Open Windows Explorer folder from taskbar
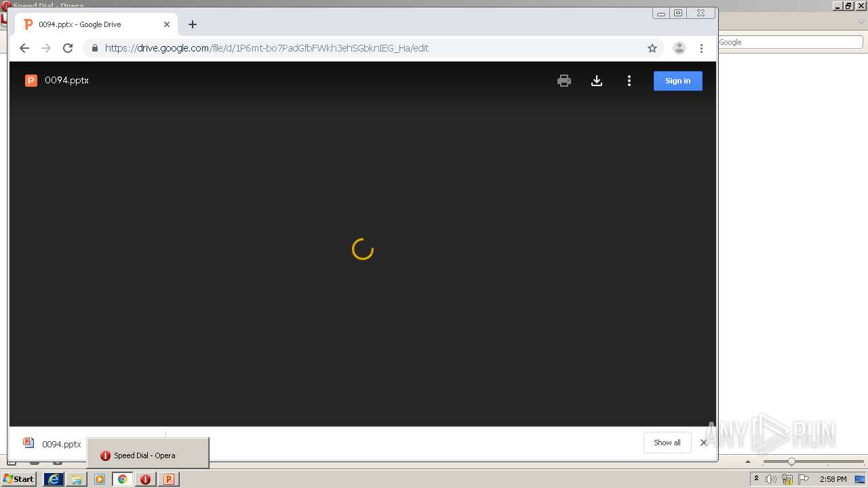Screen dimensions: 868x488 [77, 479]
